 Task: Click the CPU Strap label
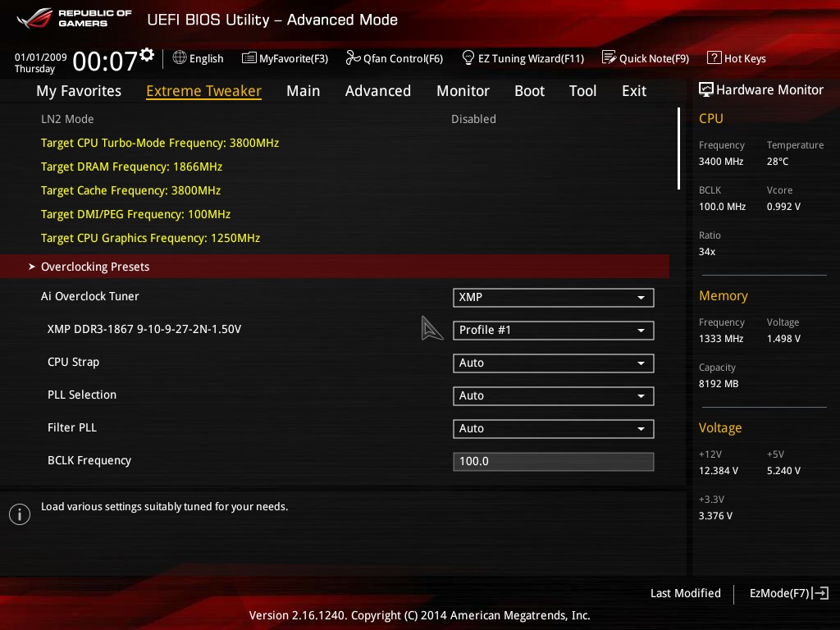73,362
